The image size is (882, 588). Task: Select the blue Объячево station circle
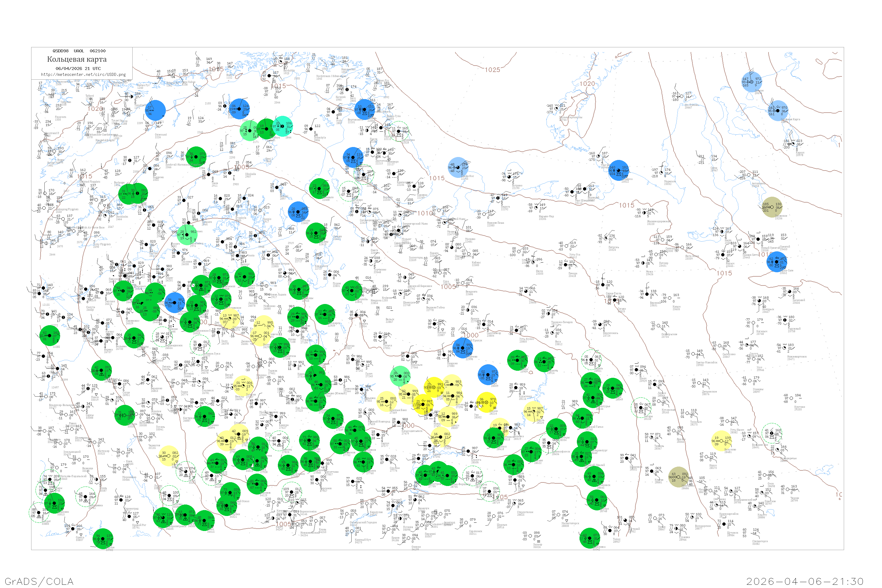click(x=462, y=348)
